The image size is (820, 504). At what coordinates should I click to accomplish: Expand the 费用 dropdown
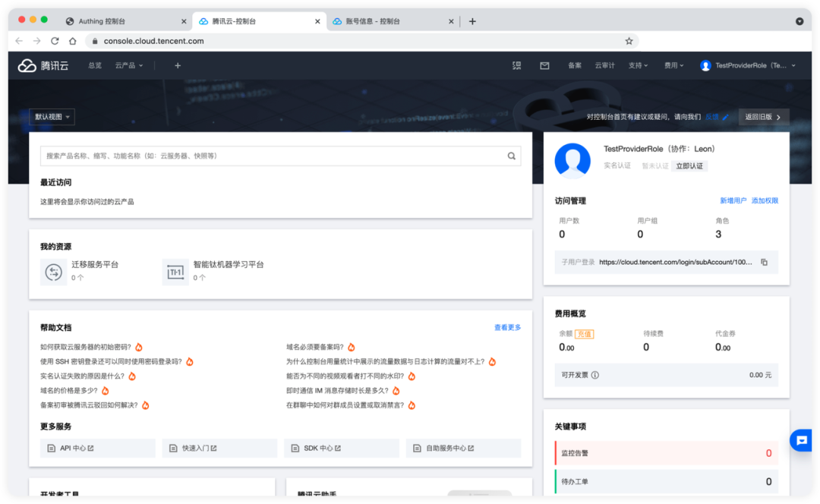[673, 65]
